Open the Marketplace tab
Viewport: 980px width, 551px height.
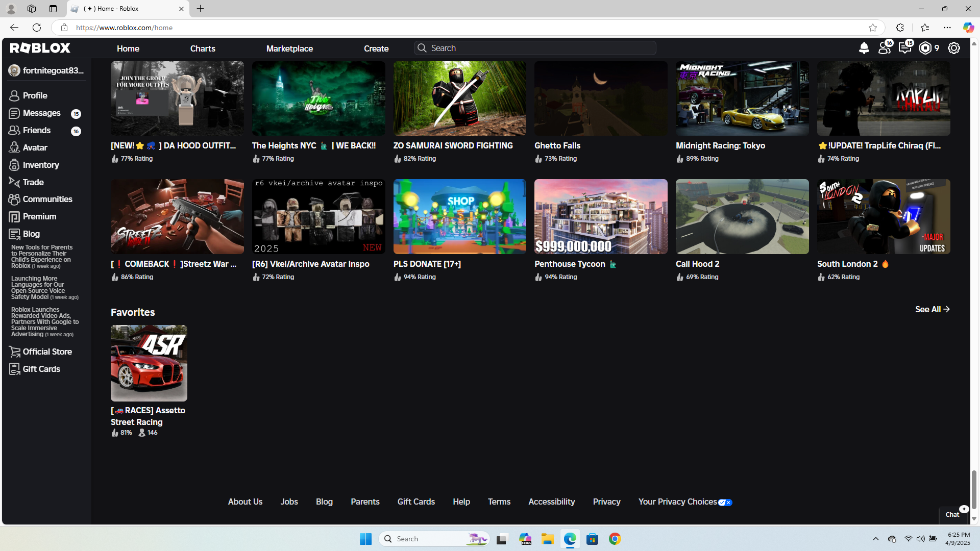289,48
